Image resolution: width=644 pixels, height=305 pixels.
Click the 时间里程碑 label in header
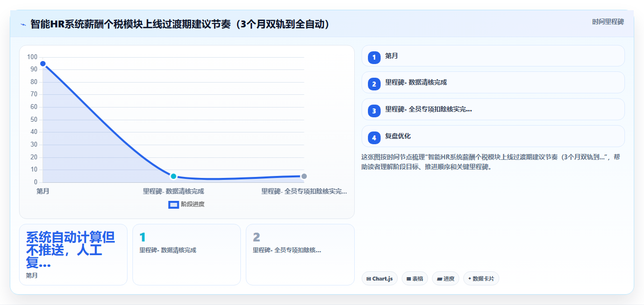point(608,22)
